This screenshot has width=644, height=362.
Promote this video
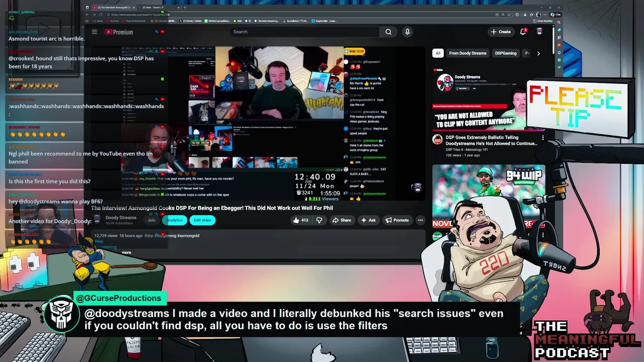point(397,220)
